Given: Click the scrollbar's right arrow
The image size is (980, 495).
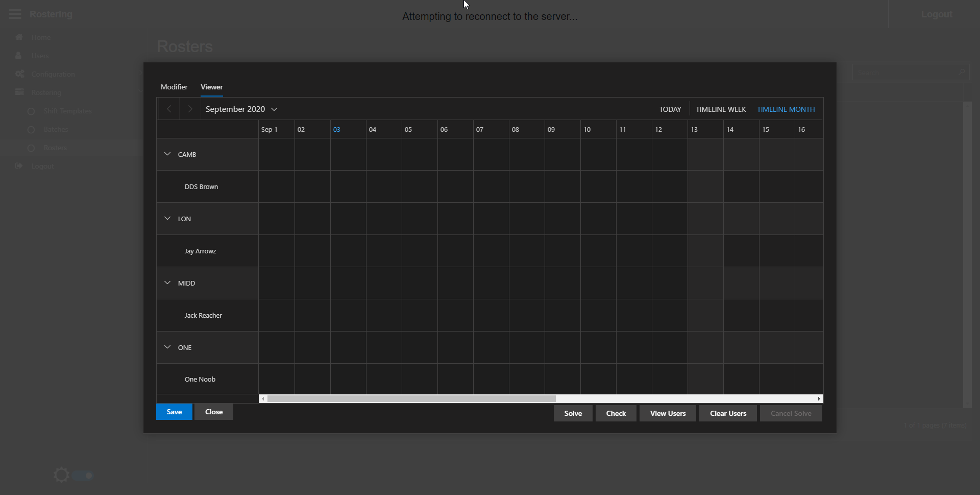Looking at the screenshot, I should point(819,399).
